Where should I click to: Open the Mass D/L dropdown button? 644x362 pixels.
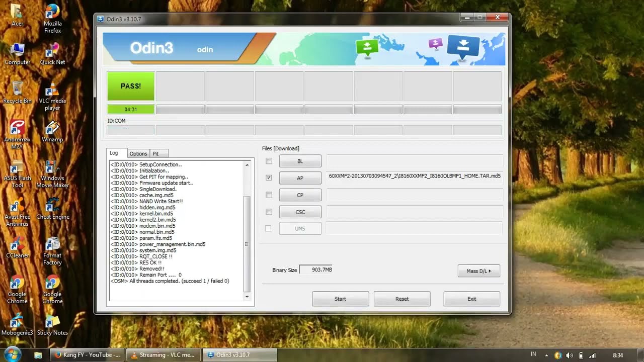[x=478, y=271]
